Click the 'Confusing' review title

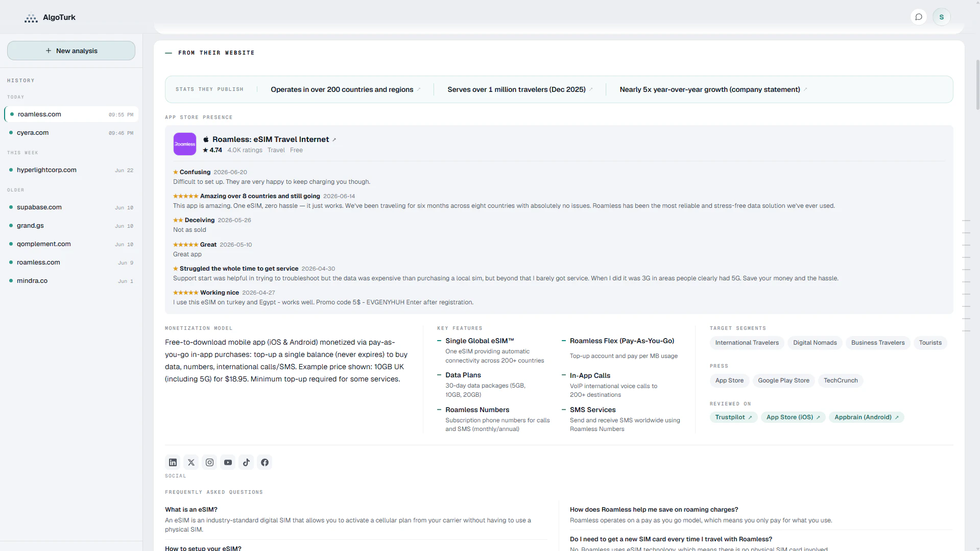coord(195,172)
